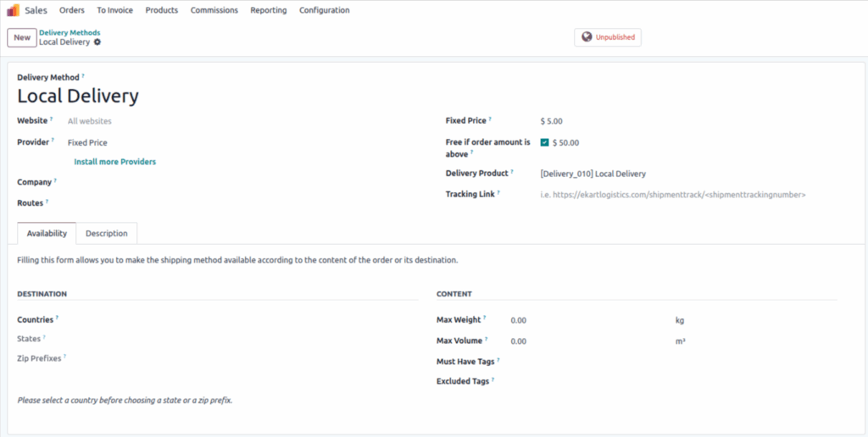Click the DESTINATION section heading
868x437 pixels.
pyautogui.click(x=42, y=294)
